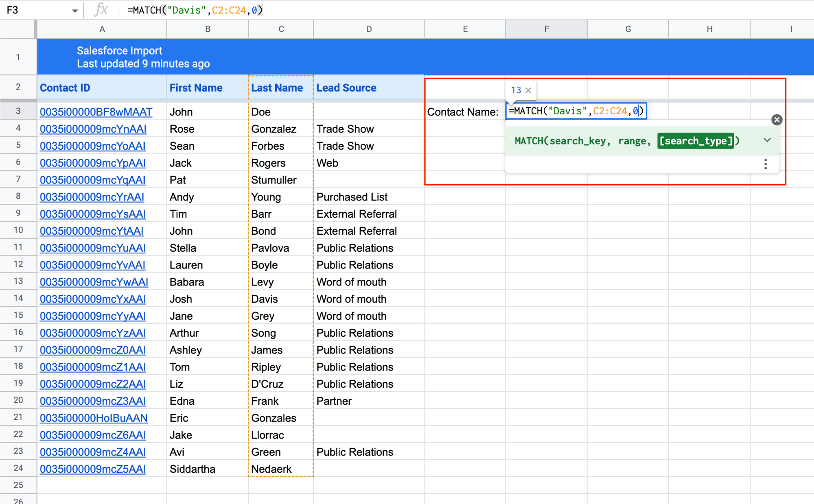Click the Contact Name: label cell
The image size is (814, 504).
coord(463,111)
